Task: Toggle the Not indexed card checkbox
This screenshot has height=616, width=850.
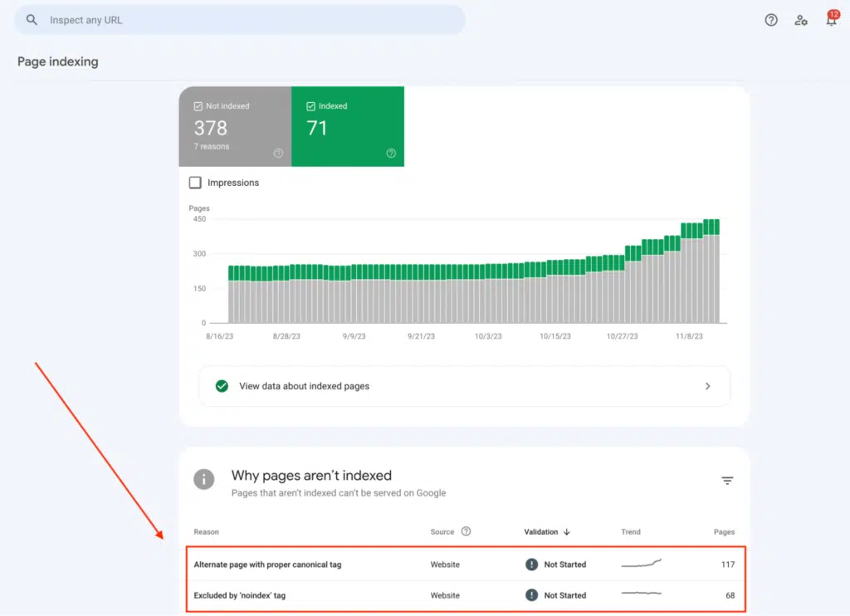Action: tap(198, 105)
